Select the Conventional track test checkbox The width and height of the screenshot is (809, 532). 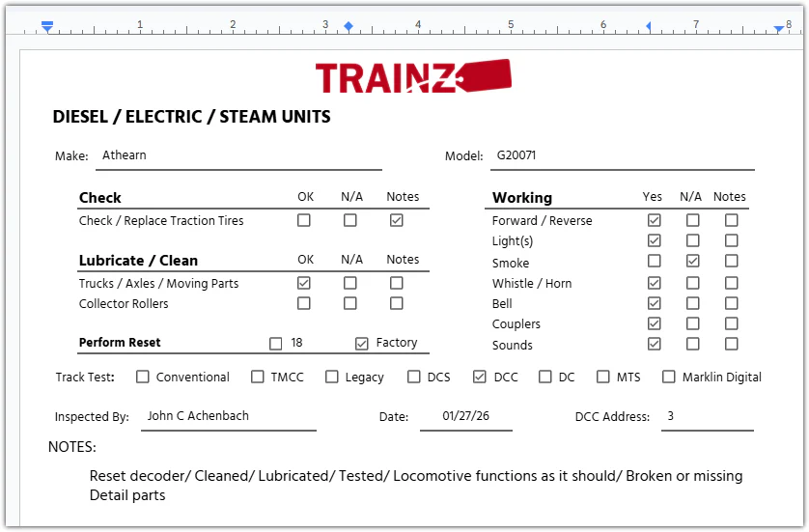coord(143,377)
